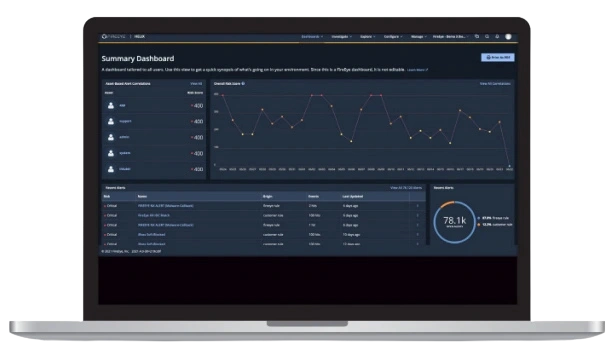Open the Configure menu
The height and width of the screenshot is (361, 614).
pos(393,36)
